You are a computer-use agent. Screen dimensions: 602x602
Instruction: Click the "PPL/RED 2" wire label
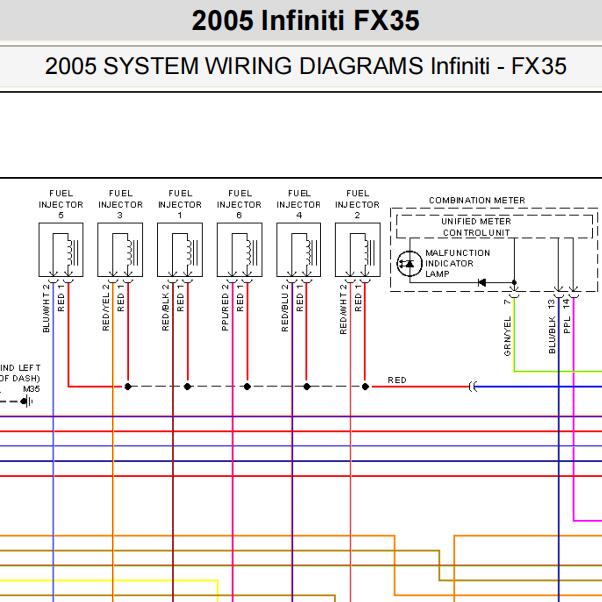225,308
